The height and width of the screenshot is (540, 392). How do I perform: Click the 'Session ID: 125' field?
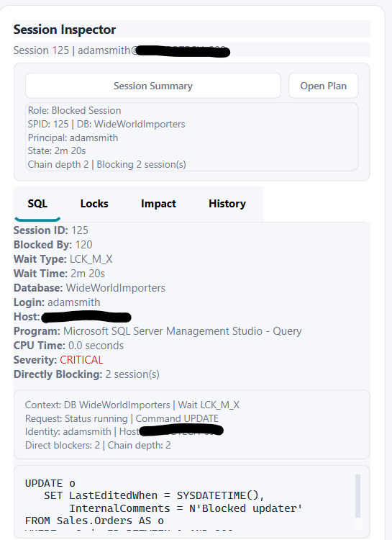(x=50, y=230)
